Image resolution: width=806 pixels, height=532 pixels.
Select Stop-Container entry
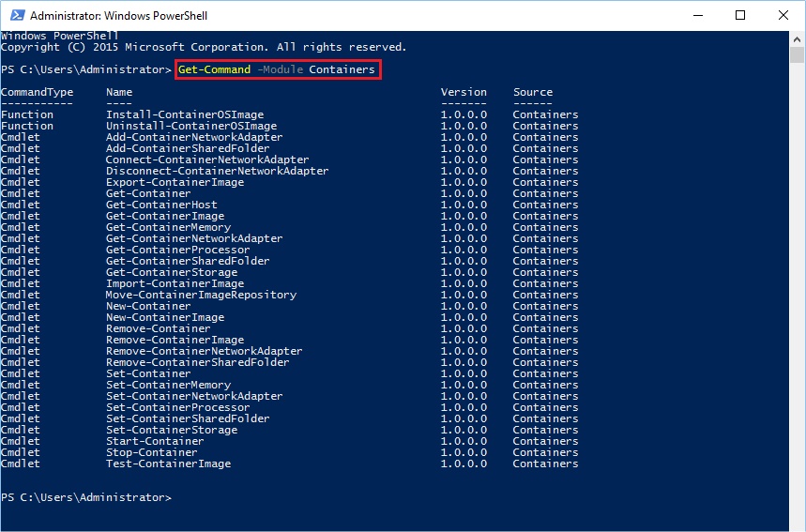tap(152, 452)
